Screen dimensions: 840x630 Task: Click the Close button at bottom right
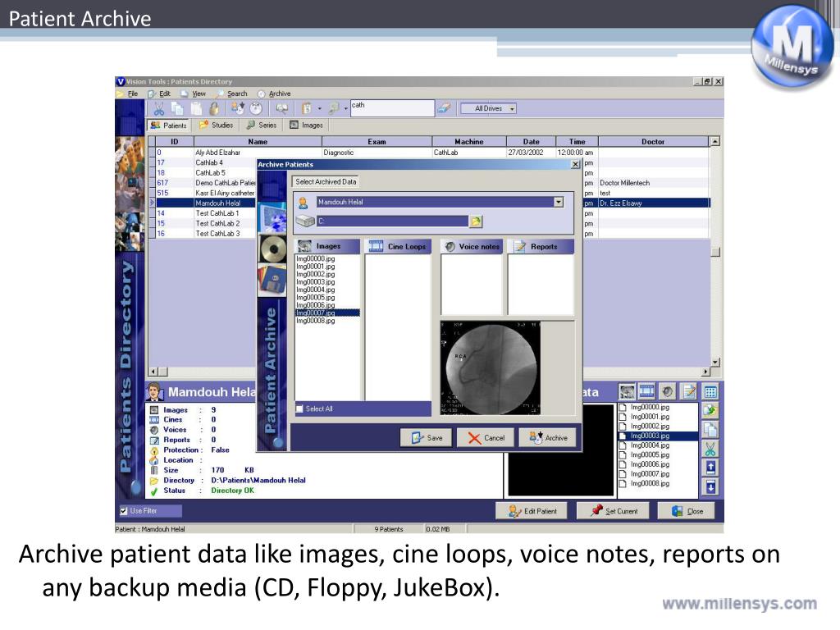pyautogui.click(x=687, y=511)
